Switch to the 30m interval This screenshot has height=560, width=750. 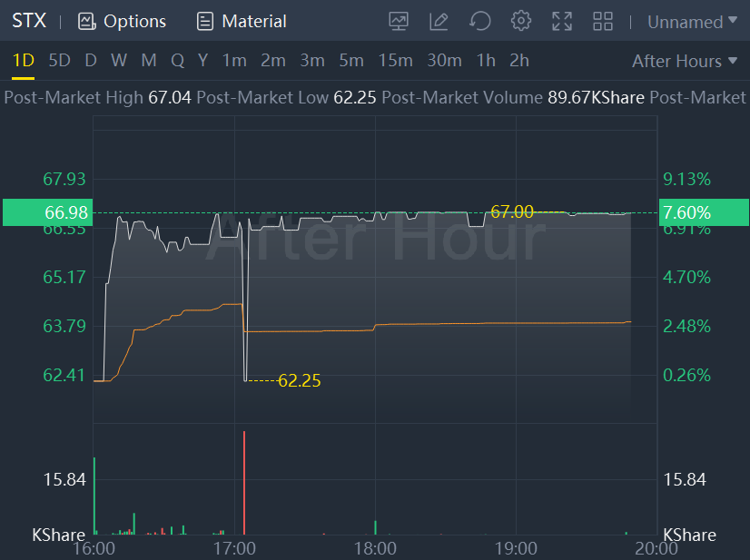point(444,61)
